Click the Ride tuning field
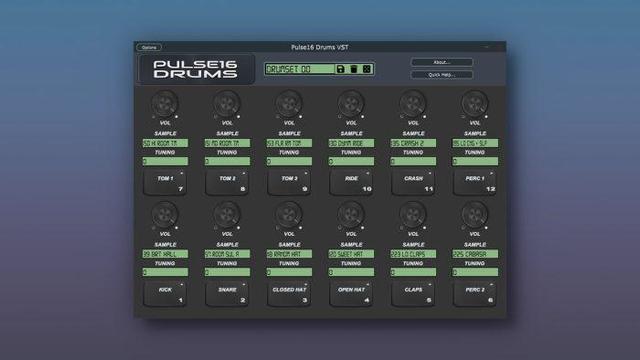This screenshot has height=360, width=640. (351, 161)
